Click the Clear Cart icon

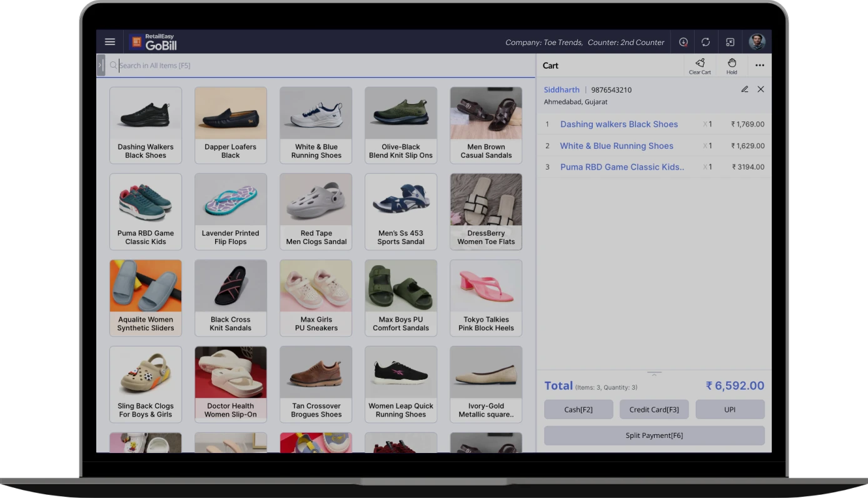(x=700, y=65)
